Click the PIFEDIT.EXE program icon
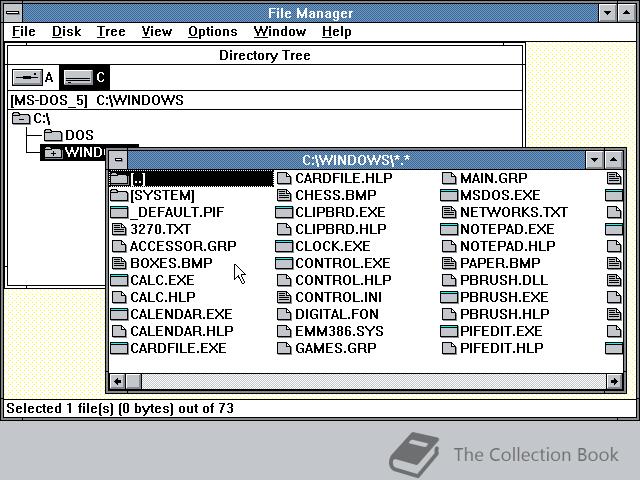 [x=449, y=331]
